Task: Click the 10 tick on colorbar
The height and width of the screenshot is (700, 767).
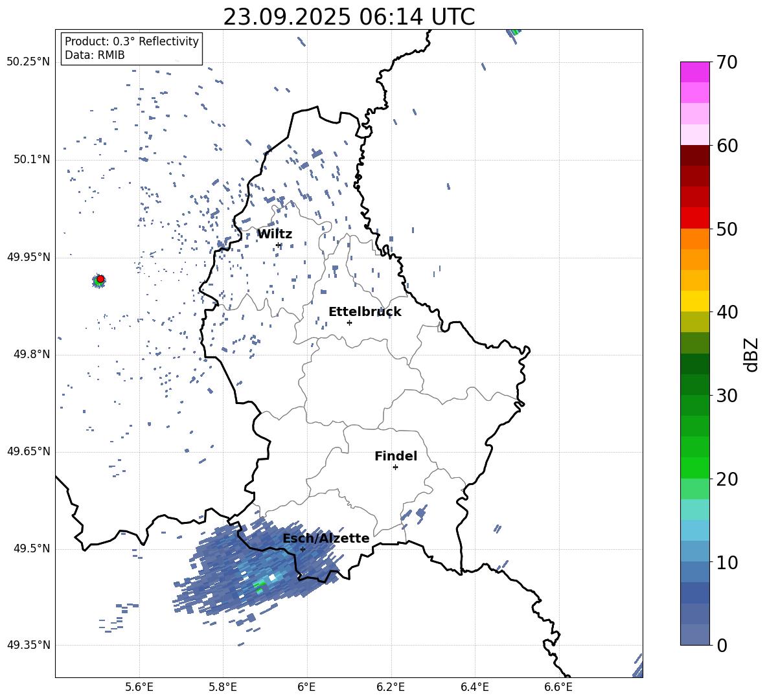Action: click(727, 562)
